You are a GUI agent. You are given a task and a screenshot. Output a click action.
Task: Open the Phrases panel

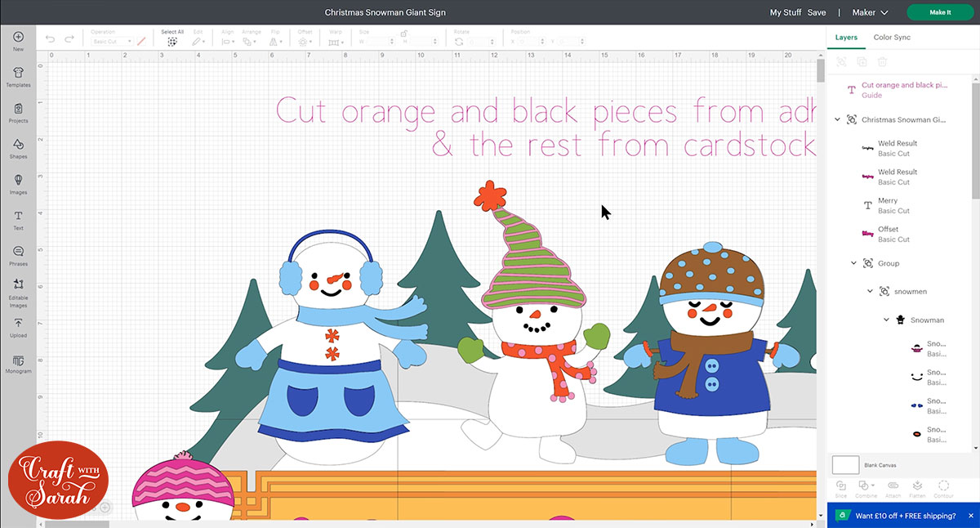[18, 253]
